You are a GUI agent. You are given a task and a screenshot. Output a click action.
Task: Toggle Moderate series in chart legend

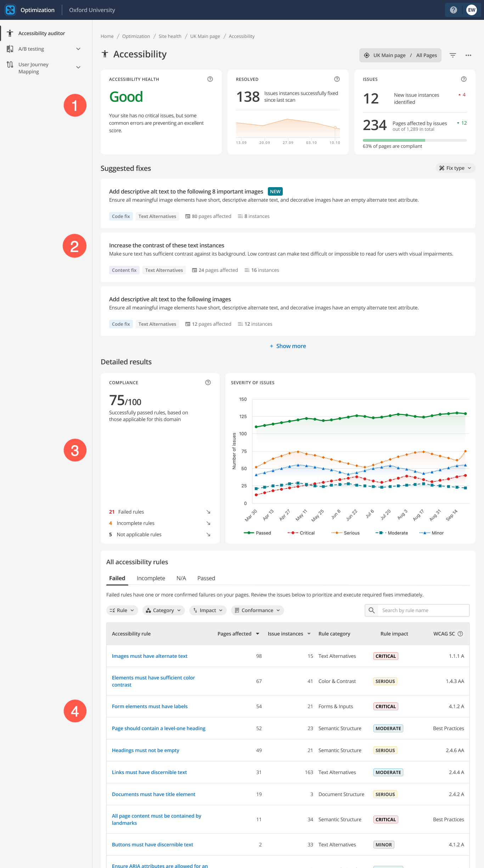click(x=392, y=533)
